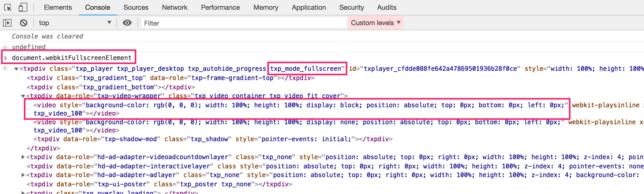This screenshot has height=194, width=644.
Task: Select the Console tab
Action: tap(98, 7)
